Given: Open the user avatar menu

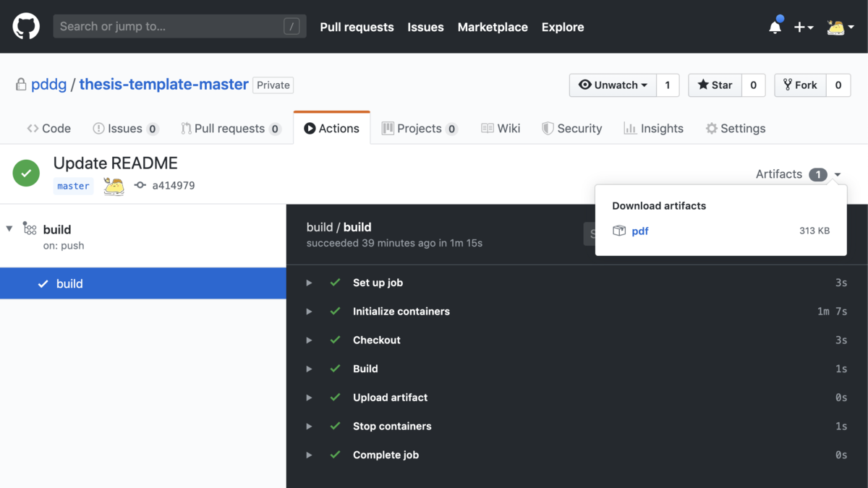Looking at the screenshot, I should coord(841,27).
